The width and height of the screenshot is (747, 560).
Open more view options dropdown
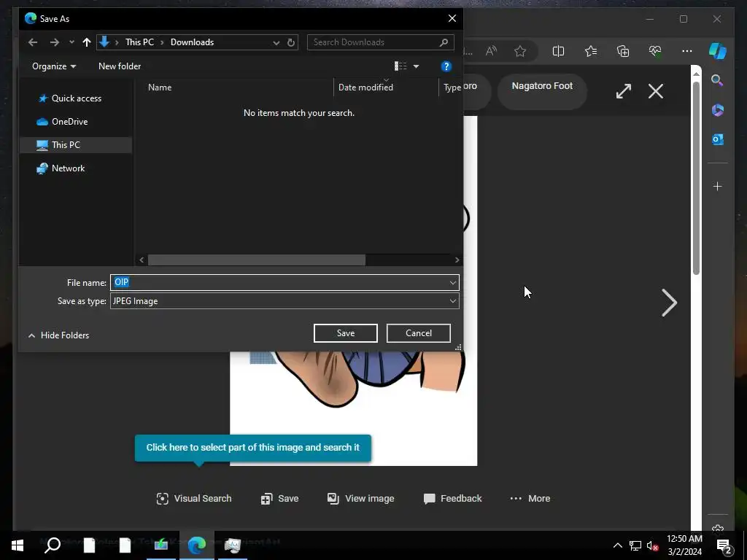(x=416, y=66)
